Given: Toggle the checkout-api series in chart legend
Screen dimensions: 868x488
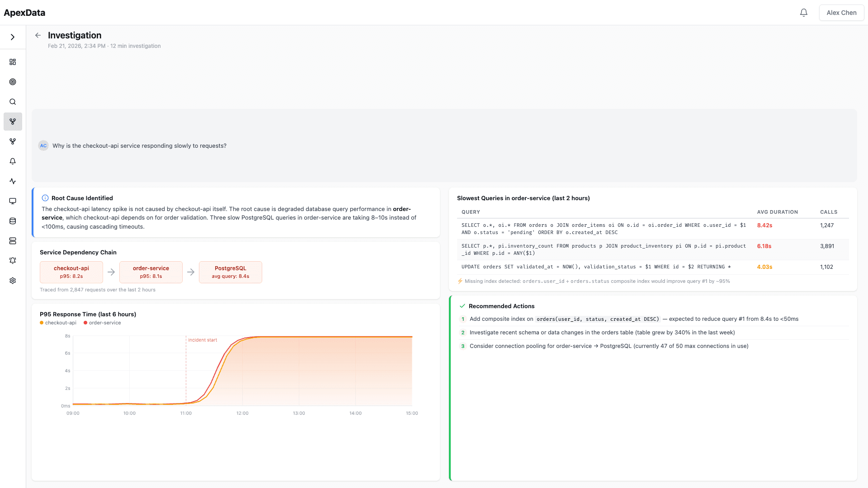Looking at the screenshot, I should click(58, 323).
